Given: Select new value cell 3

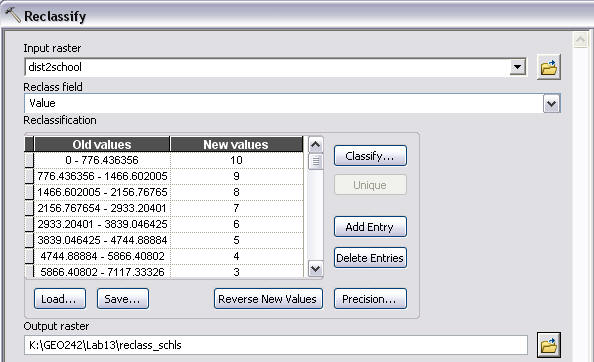Looking at the screenshot, I should pos(237,272).
